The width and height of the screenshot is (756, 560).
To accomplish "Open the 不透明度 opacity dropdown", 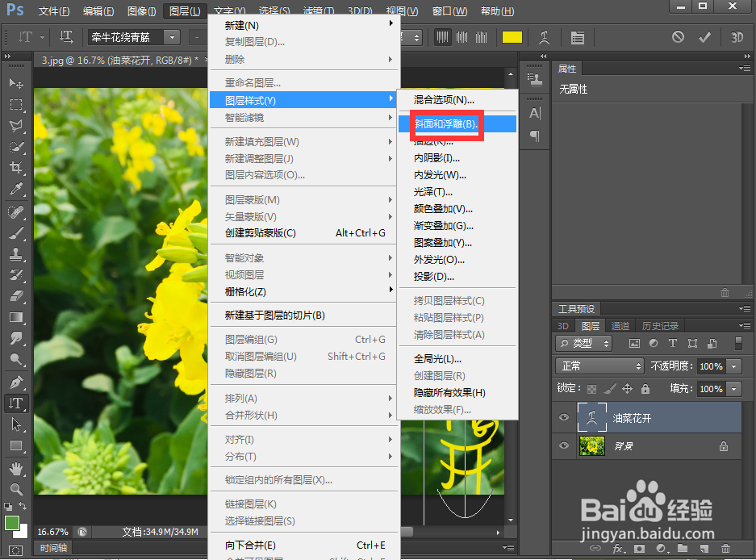I will pyautogui.click(x=733, y=366).
